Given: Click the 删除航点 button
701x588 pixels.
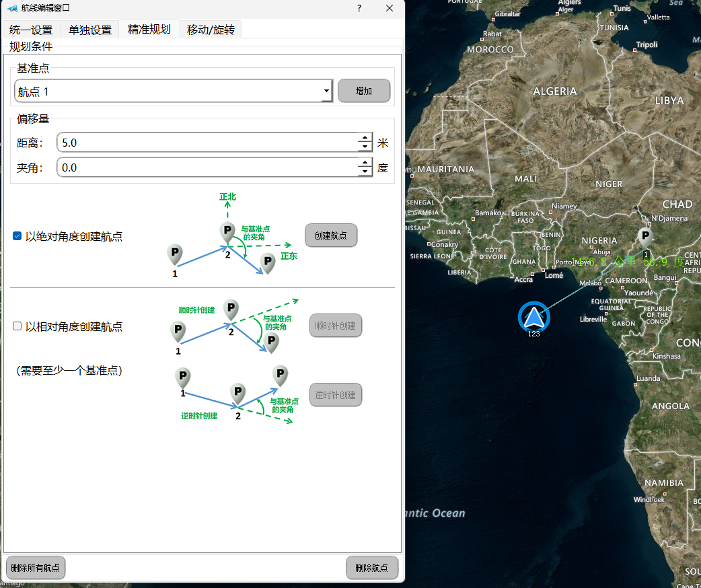Looking at the screenshot, I should point(371,568).
